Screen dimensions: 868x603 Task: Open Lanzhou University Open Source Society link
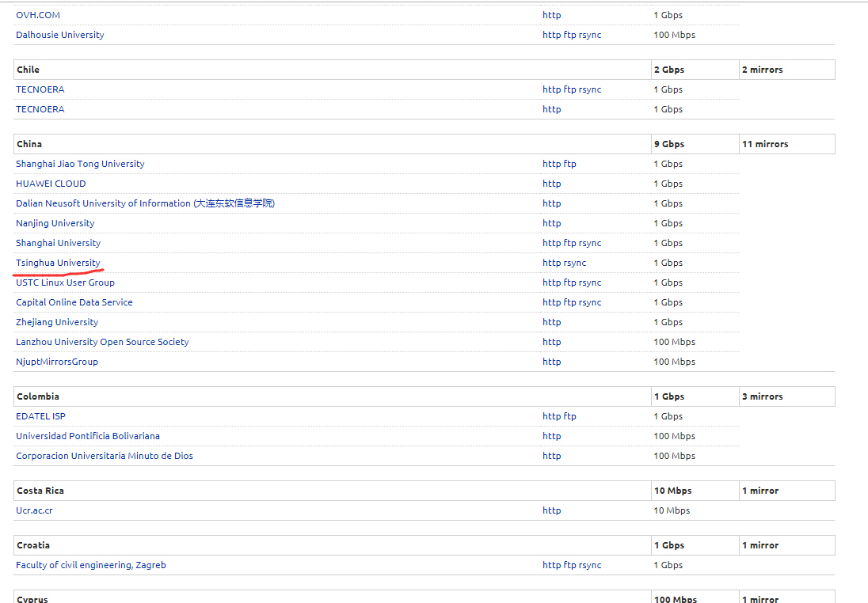click(102, 342)
